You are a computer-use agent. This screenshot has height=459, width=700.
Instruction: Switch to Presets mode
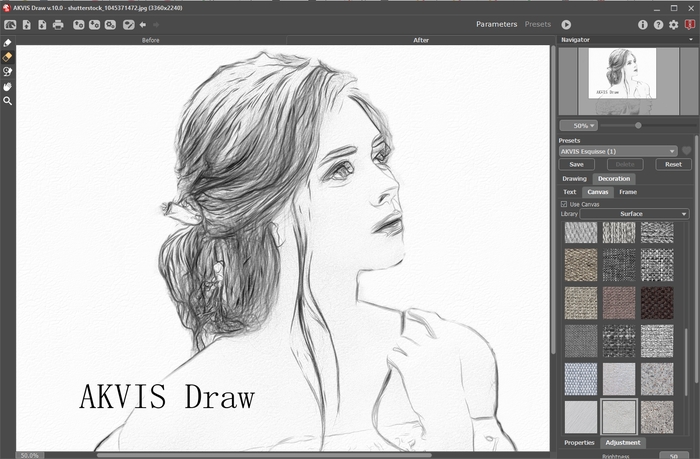[538, 24]
